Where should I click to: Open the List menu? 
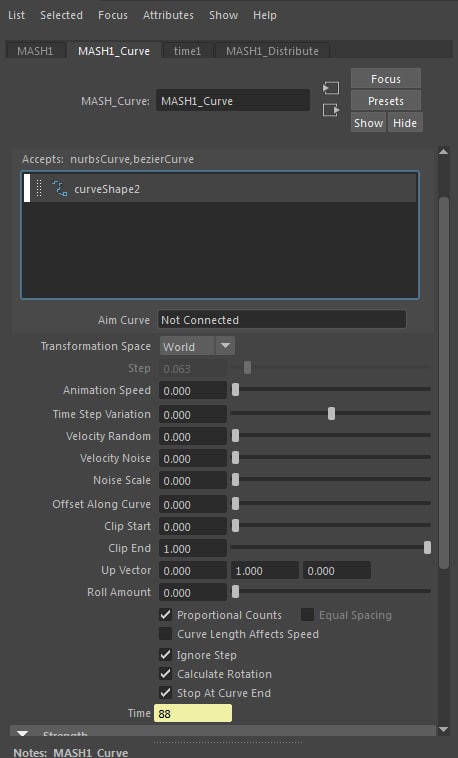[x=16, y=15]
